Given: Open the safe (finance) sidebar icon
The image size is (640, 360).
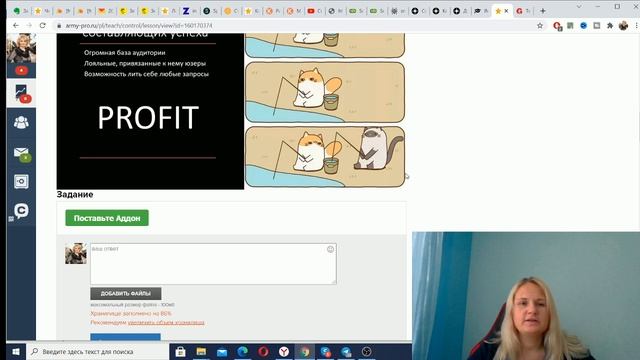Looking at the screenshot, I should [x=21, y=182].
